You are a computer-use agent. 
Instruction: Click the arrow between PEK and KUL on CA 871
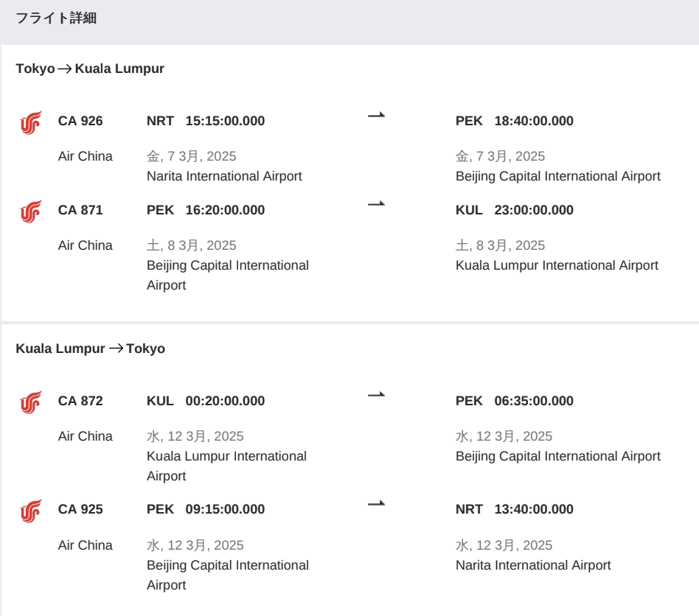[x=376, y=203]
